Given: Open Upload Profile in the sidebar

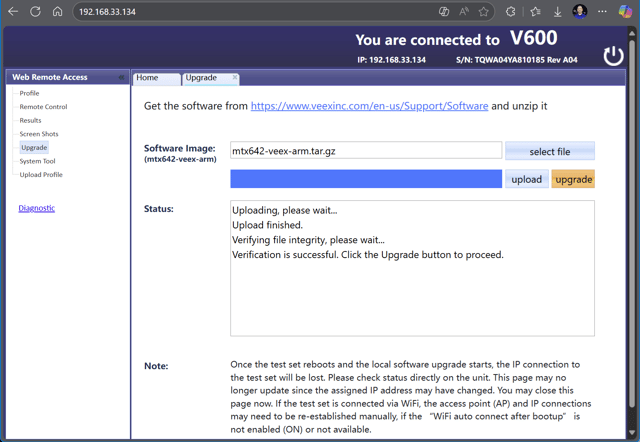Looking at the screenshot, I should tap(41, 175).
